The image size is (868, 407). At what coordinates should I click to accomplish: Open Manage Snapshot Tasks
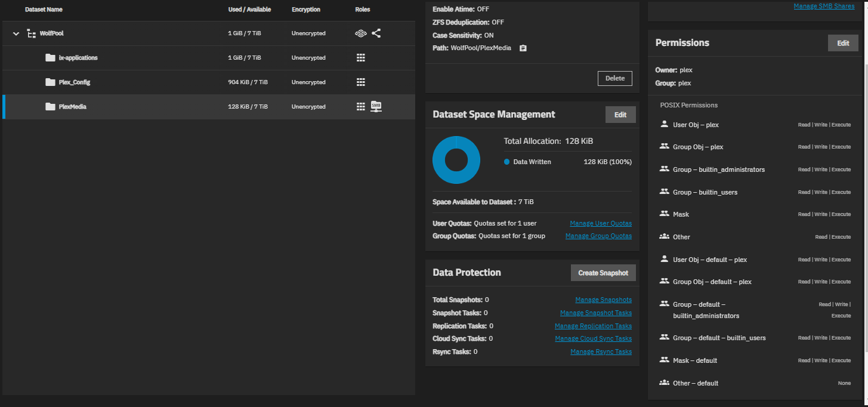click(x=596, y=313)
